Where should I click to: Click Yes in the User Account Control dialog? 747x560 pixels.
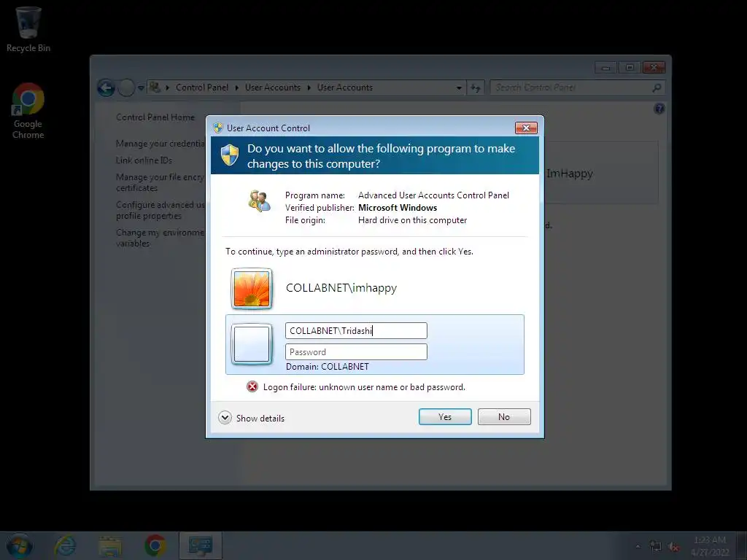(445, 416)
